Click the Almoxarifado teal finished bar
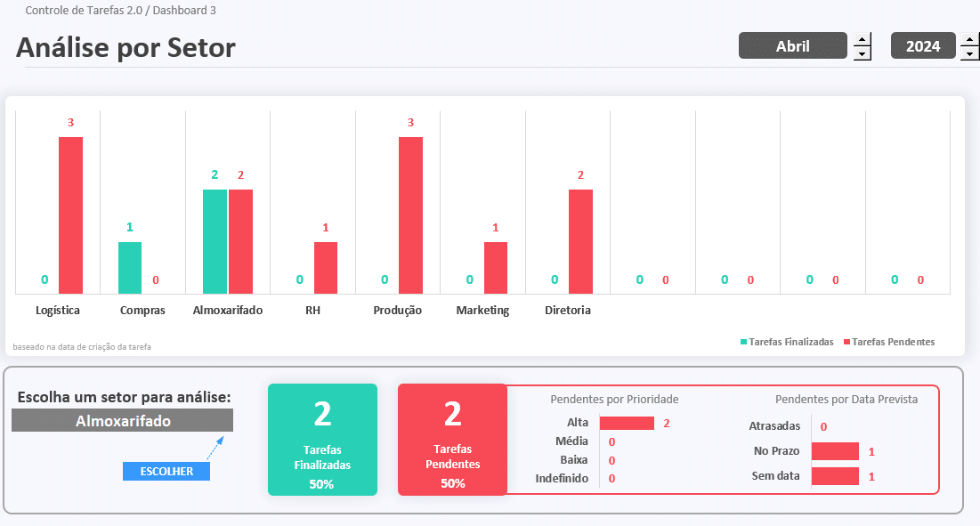The image size is (980, 526). 215,242
